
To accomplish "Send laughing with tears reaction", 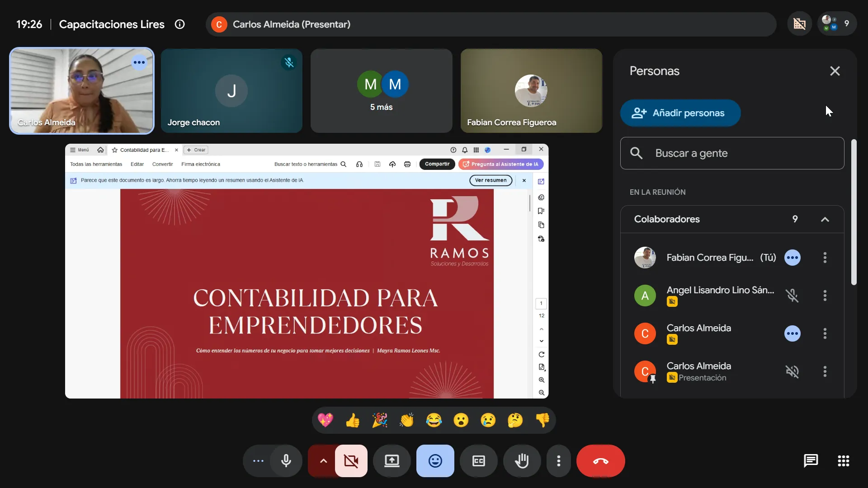I will (434, 420).
